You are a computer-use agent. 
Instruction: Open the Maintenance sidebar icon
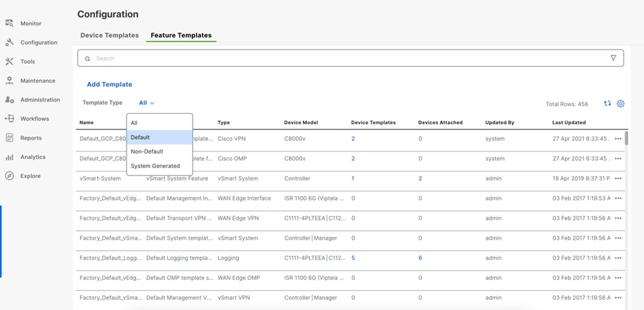point(10,81)
